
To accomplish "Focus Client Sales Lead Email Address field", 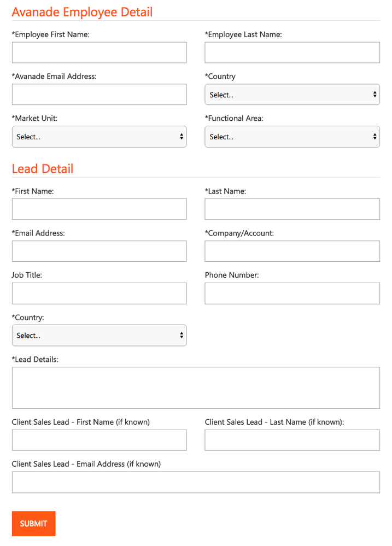I will [196, 482].
